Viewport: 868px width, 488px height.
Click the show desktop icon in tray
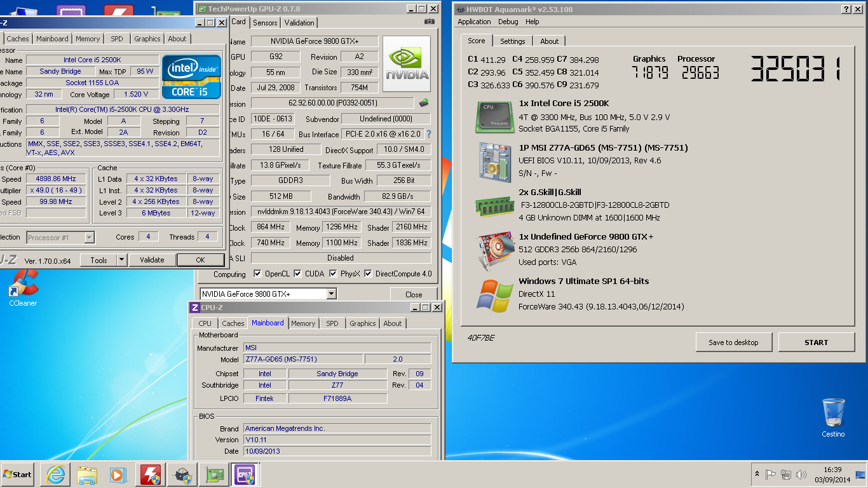(x=860, y=474)
